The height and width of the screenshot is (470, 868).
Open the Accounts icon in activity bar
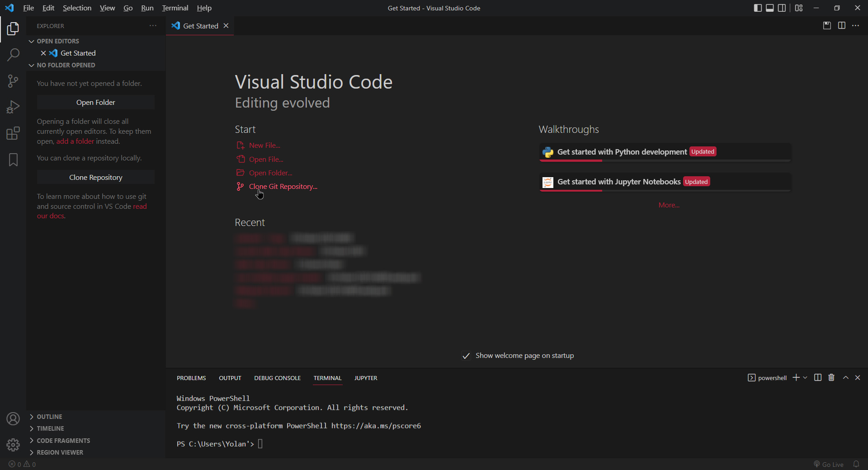pyautogui.click(x=13, y=419)
